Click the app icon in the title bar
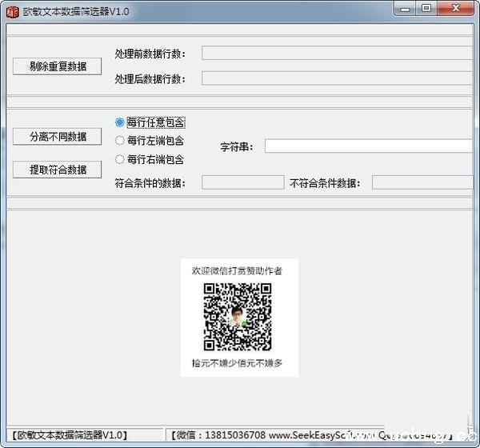The image size is (480, 448). click(x=12, y=10)
